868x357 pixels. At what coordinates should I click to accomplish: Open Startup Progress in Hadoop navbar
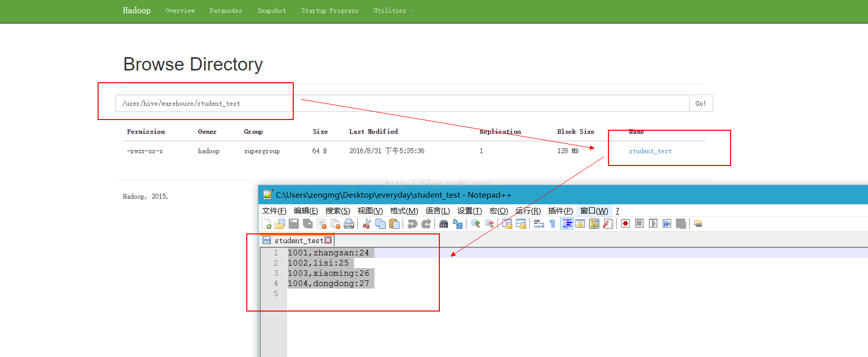click(330, 11)
